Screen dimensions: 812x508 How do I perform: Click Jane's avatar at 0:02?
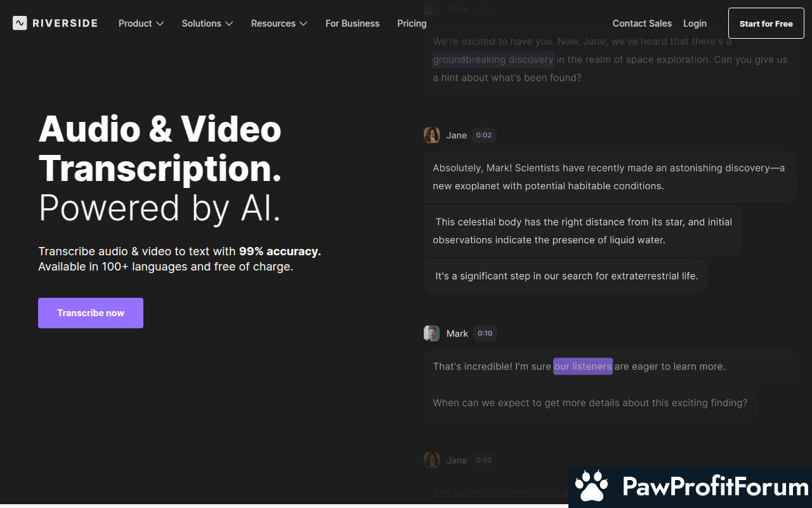click(431, 135)
